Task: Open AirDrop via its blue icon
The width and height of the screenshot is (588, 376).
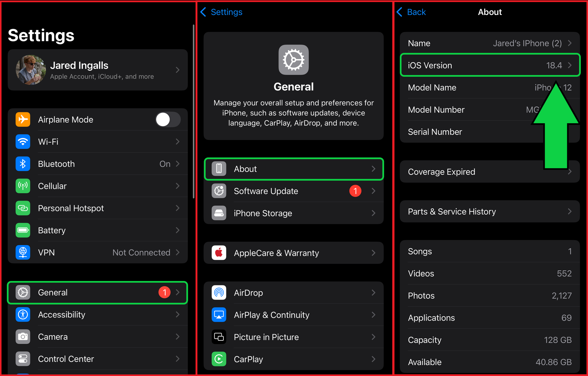Action: [x=218, y=292]
